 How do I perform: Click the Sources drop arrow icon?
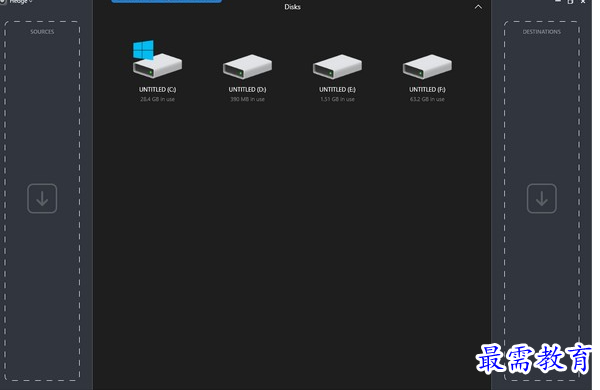[x=42, y=199]
